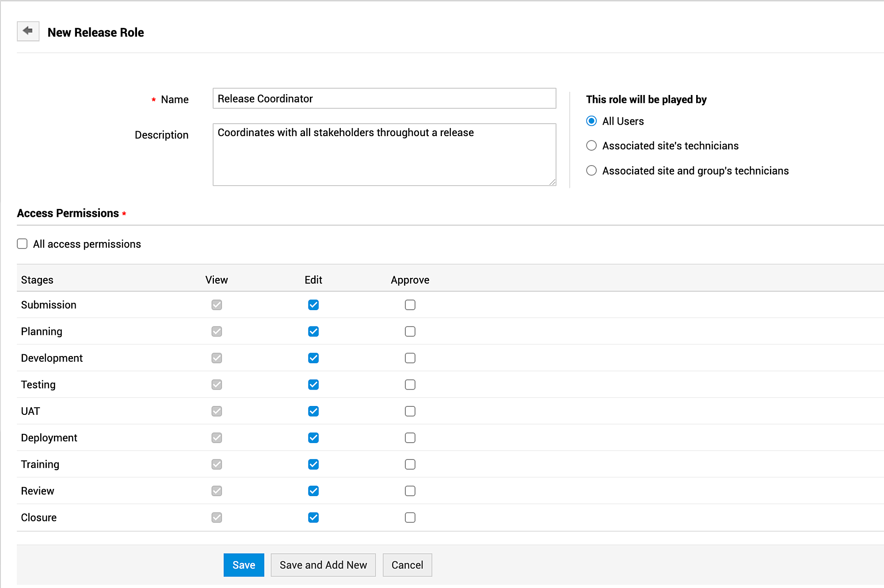Check Approve permission for Planning stage
This screenshot has width=884, height=588.
(x=410, y=331)
